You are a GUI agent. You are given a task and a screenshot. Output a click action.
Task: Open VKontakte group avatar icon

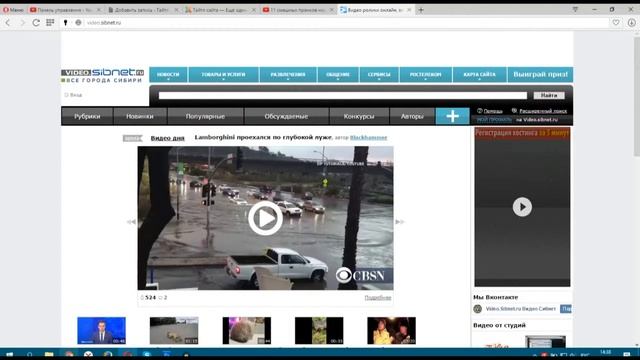[478, 309]
